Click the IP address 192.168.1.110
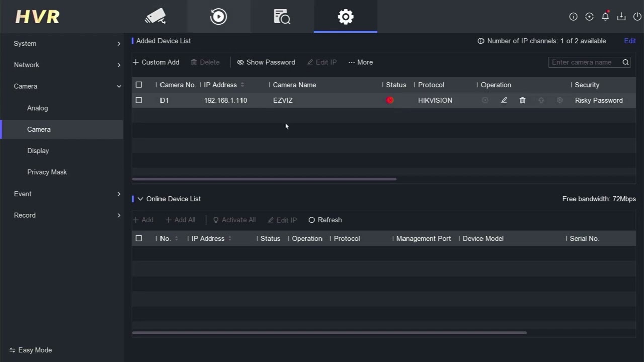The width and height of the screenshot is (644, 362). click(x=225, y=100)
